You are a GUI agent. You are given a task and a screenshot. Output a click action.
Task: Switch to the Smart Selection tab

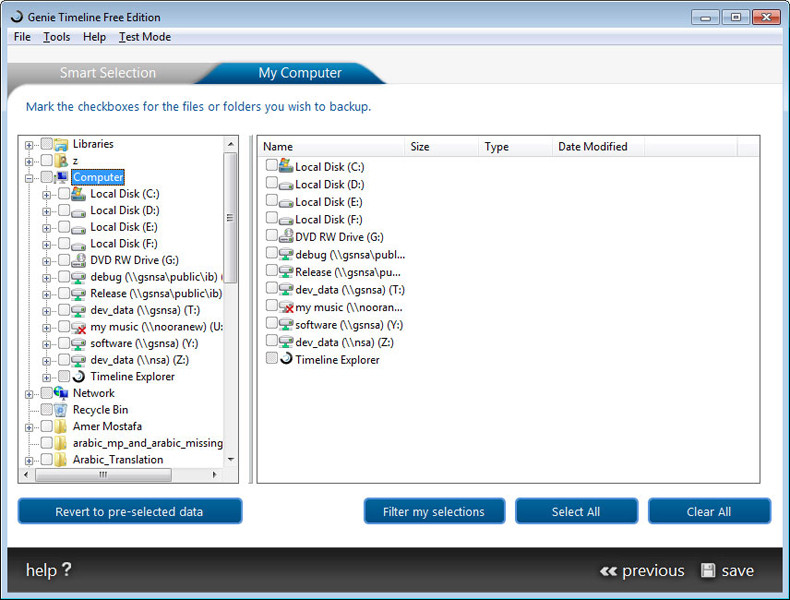pos(108,73)
